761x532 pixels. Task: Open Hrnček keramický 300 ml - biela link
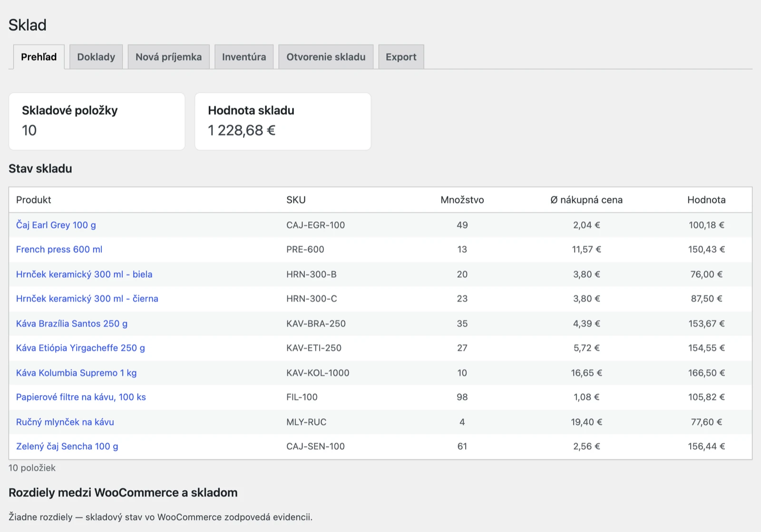[84, 274]
